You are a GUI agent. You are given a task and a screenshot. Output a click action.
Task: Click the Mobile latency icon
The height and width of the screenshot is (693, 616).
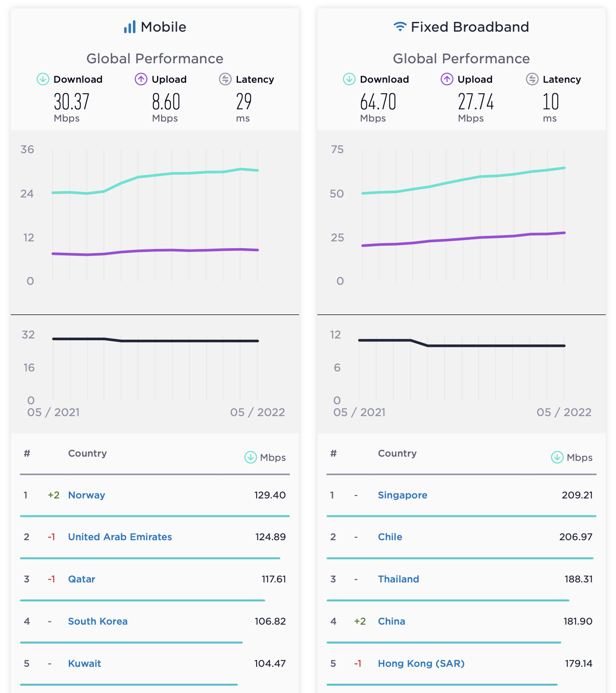pyautogui.click(x=225, y=79)
